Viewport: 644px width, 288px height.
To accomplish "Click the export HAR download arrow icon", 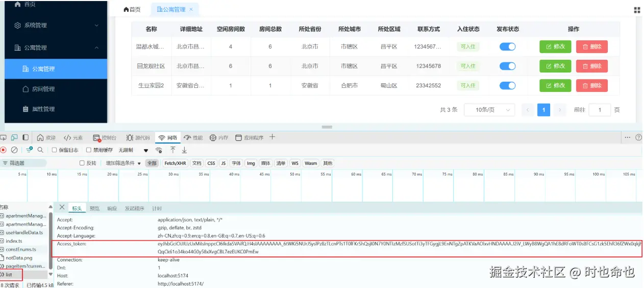I will pyautogui.click(x=184, y=150).
